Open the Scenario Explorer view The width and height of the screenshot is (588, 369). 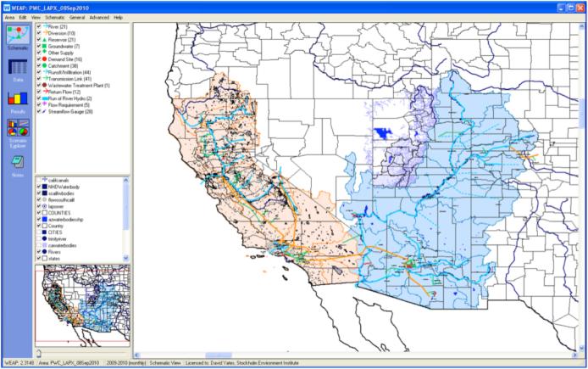16,132
